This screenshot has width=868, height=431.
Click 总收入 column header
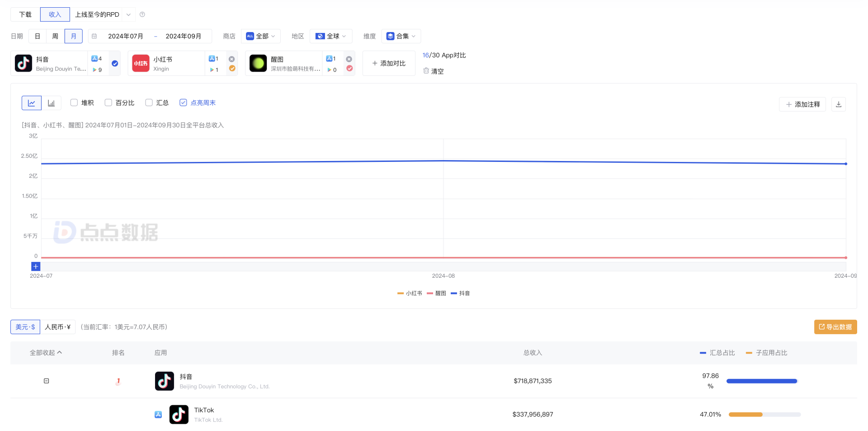pyautogui.click(x=533, y=353)
